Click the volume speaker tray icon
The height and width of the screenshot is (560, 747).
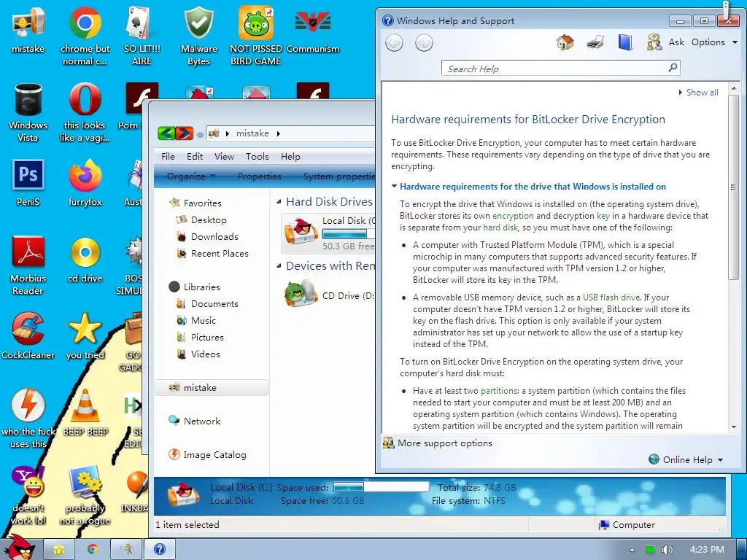[667, 550]
